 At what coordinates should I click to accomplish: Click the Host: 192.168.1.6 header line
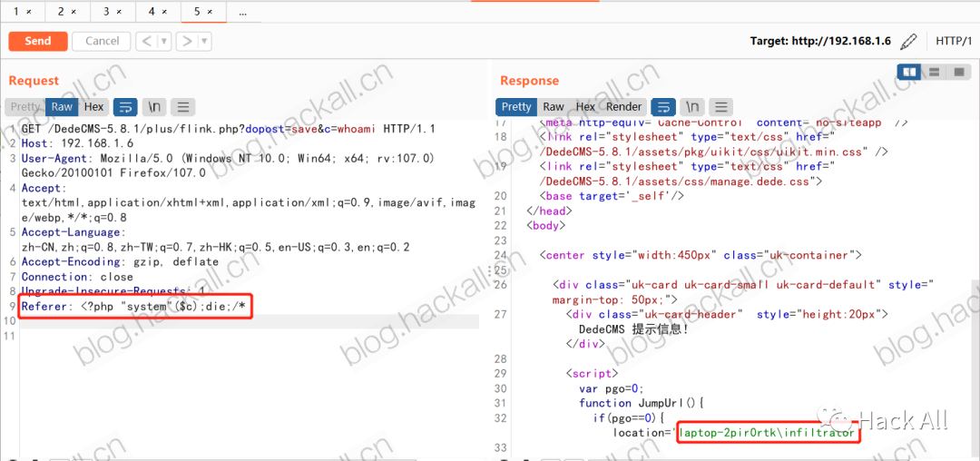click(77, 143)
